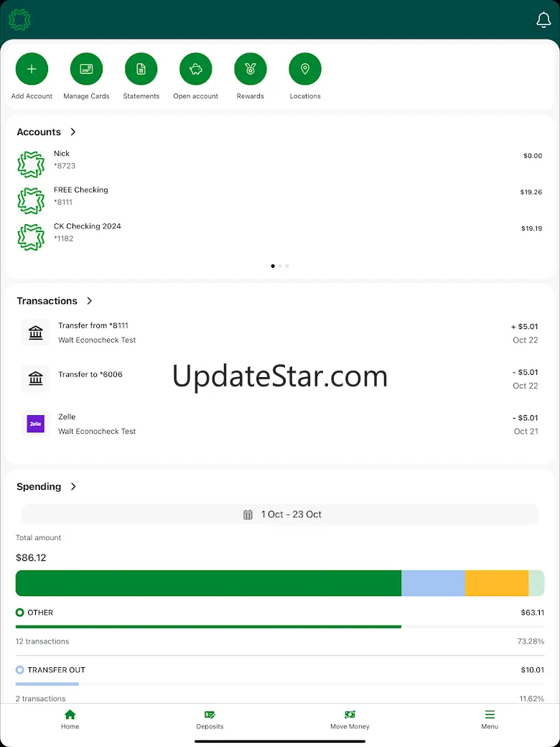The image size is (560, 747).
Task: Tap the $63.11 OTHER amount
Action: [x=533, y=613]
